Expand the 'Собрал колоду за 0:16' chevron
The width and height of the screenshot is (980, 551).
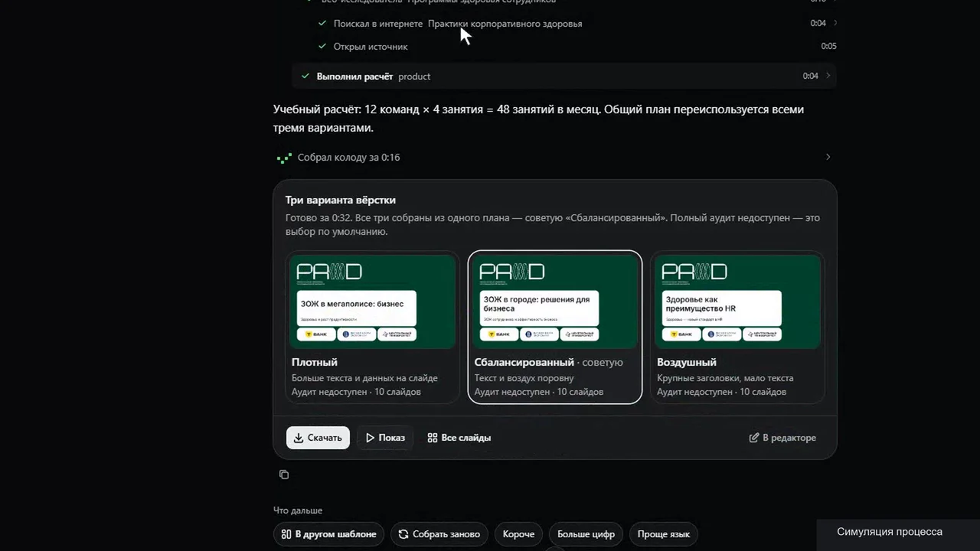828,157
